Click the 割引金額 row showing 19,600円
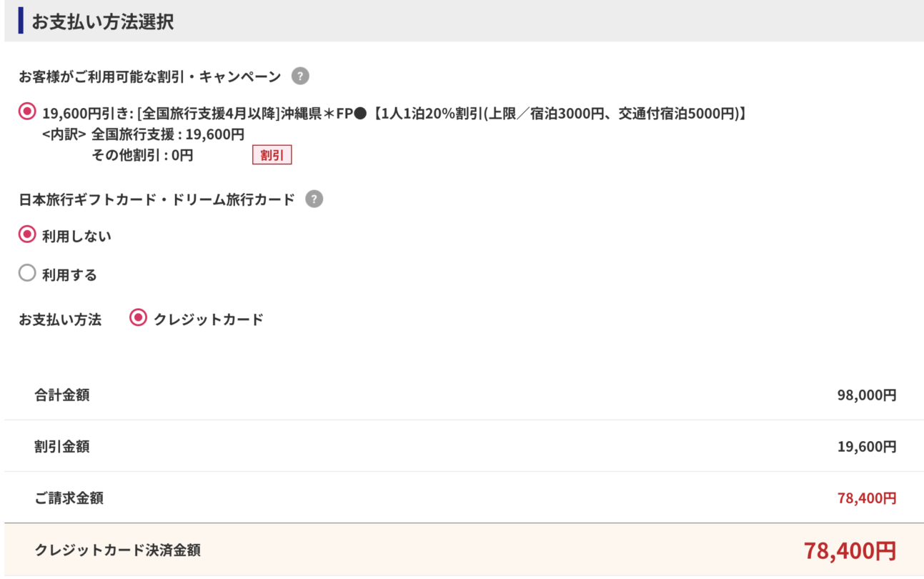924x579 pixels. (464, 446)
